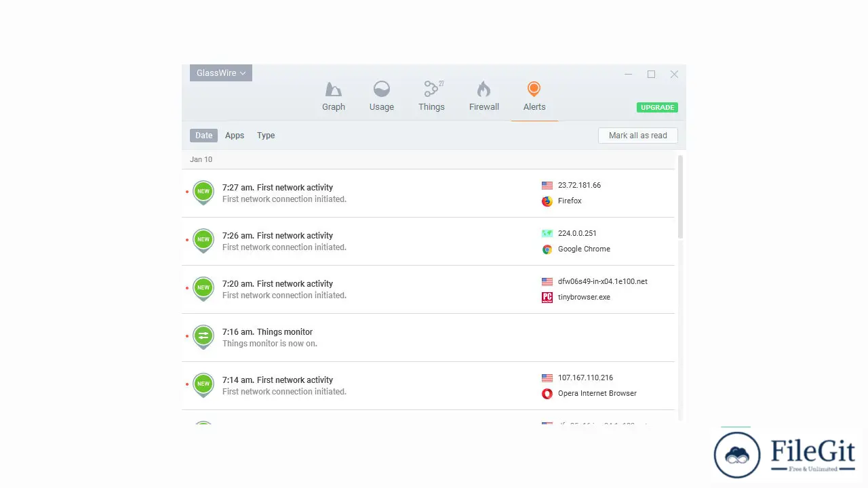Click the US flag next to dfw06s49-in-x04.1e100.net

click(x=547, y=282)
